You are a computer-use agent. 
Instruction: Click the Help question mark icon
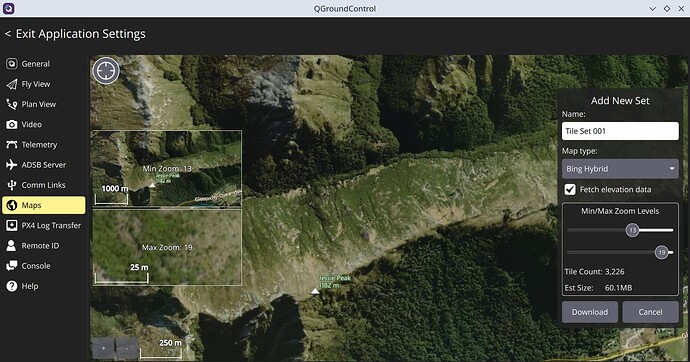tap(11, 286)
